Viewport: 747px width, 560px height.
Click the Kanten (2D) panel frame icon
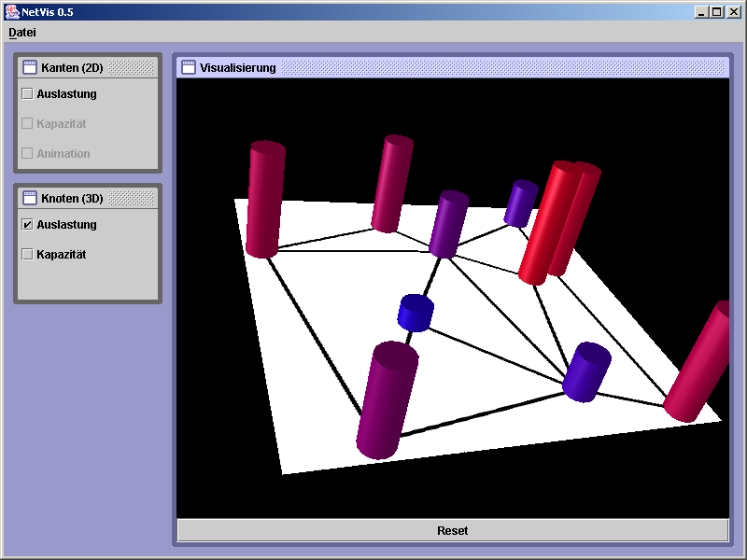(x=30, y=67)
